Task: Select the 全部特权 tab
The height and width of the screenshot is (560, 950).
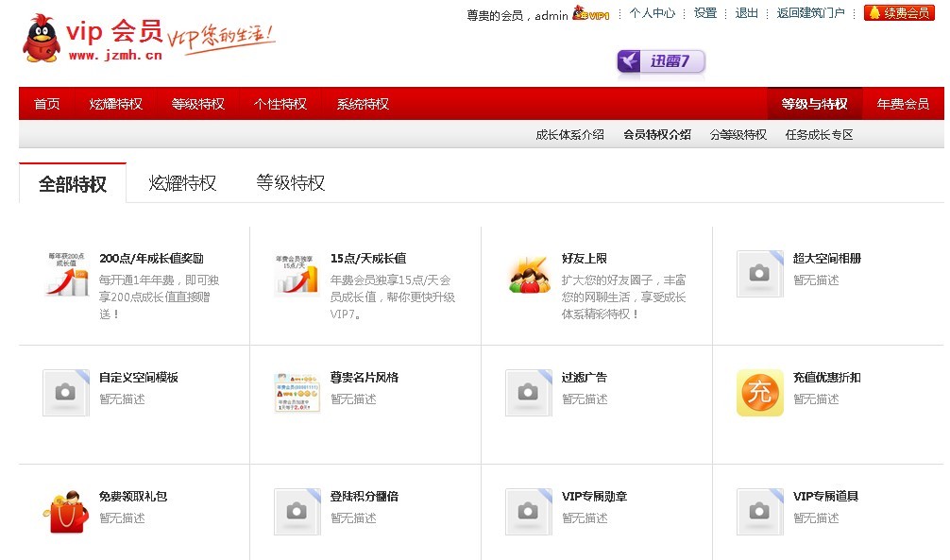Action: pyautogui.click(x=73, y=183)
